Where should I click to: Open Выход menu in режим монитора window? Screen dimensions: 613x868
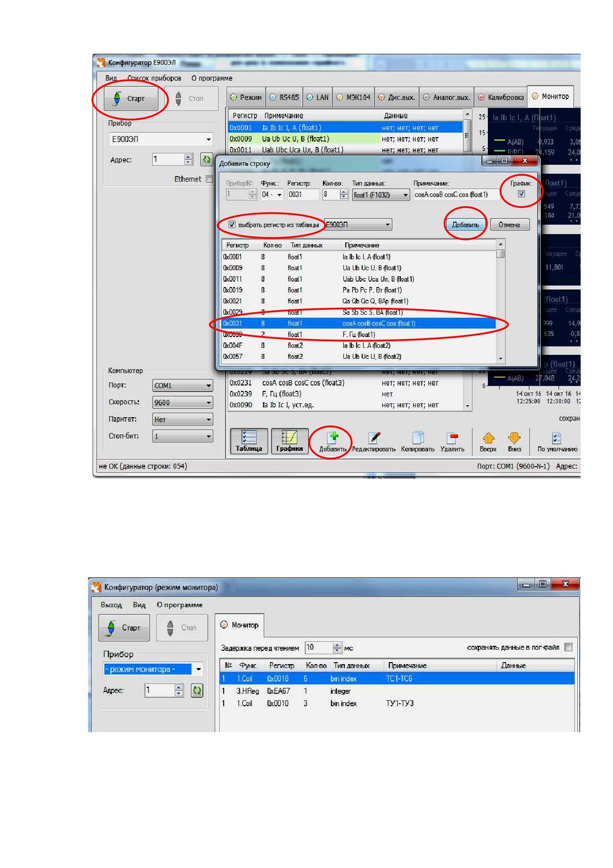click(x=111, y=605)
